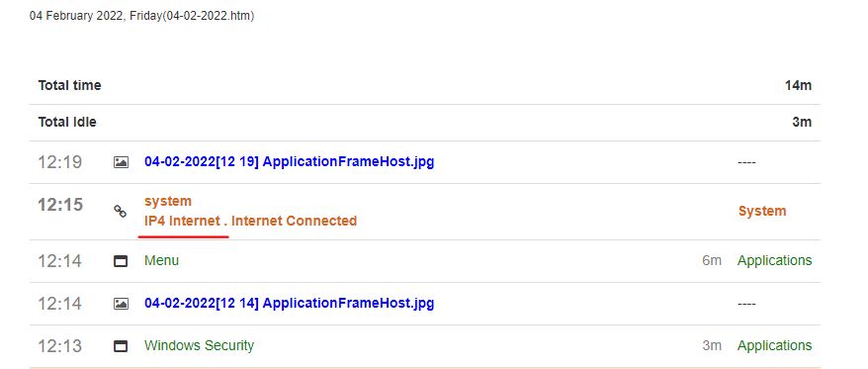Click the Total Idle row
The height and width of the screenshot is (369, 868).
[424, 123]
